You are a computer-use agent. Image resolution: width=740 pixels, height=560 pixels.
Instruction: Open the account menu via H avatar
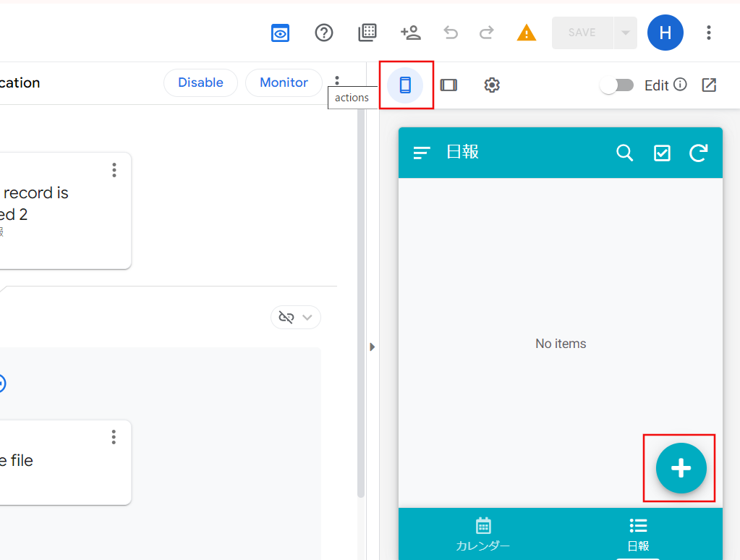click(665, 33)
